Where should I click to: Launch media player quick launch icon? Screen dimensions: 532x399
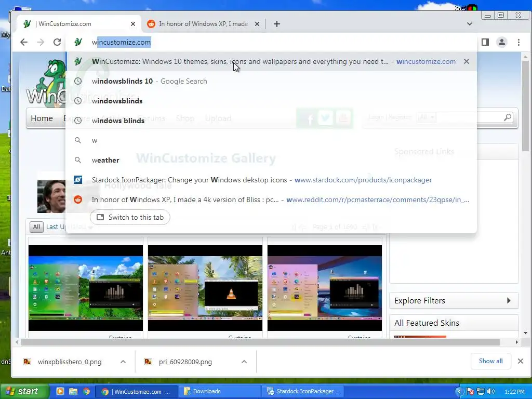point(60,391)
